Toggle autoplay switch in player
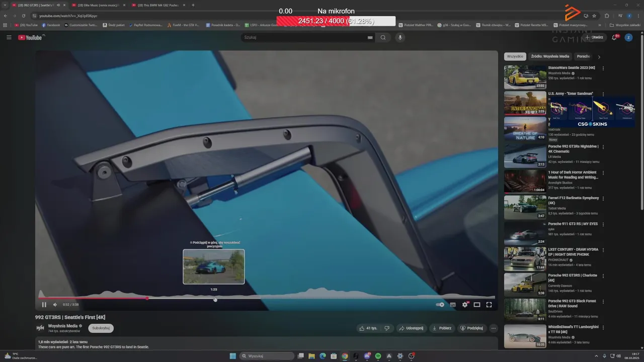This screenshot has width=644, height=362. tap(440, 304)
